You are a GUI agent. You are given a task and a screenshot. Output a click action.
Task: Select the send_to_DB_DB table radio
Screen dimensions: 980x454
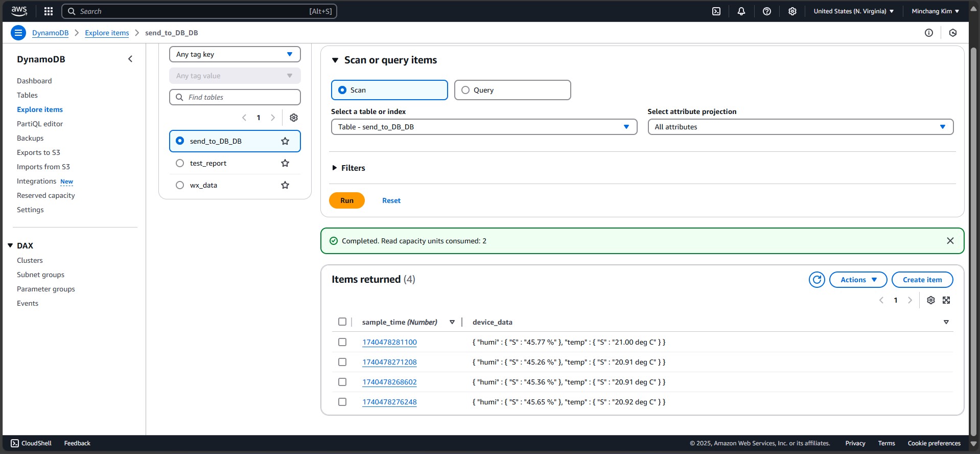coord(180,141)
